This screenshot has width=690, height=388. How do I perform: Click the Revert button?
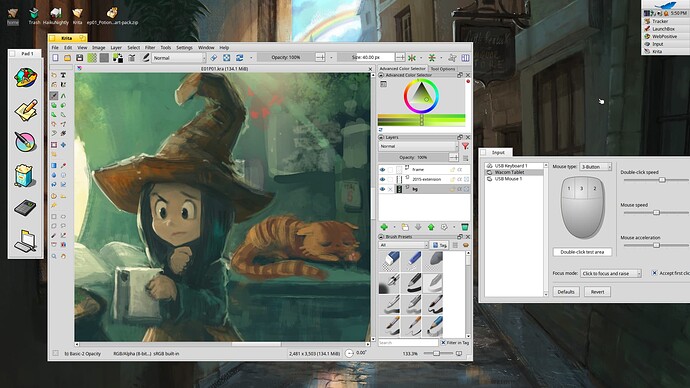(597, 292)
